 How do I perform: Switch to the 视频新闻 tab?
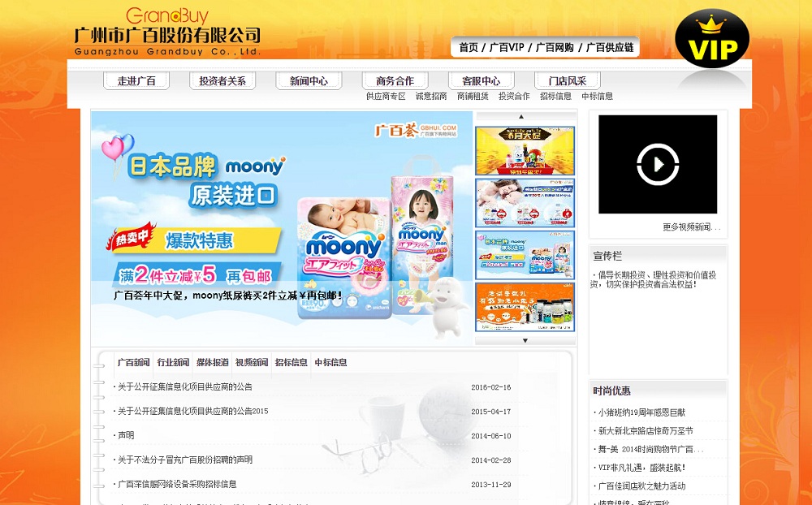[252, 363]
